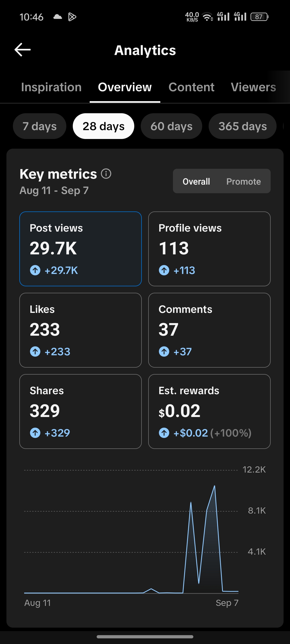Switch the metrics toggle to Promote
Viewport: 290px width, 644px height.
[244, 181]
